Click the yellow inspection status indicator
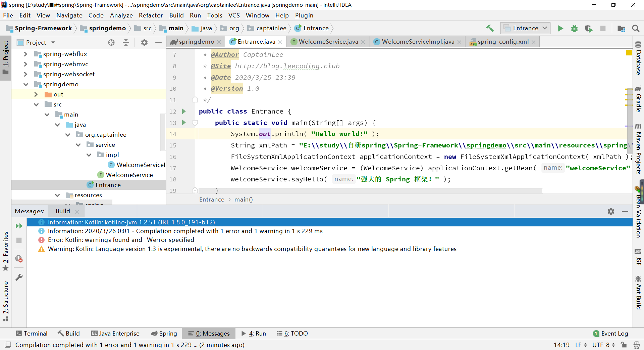 click(629, 53)
